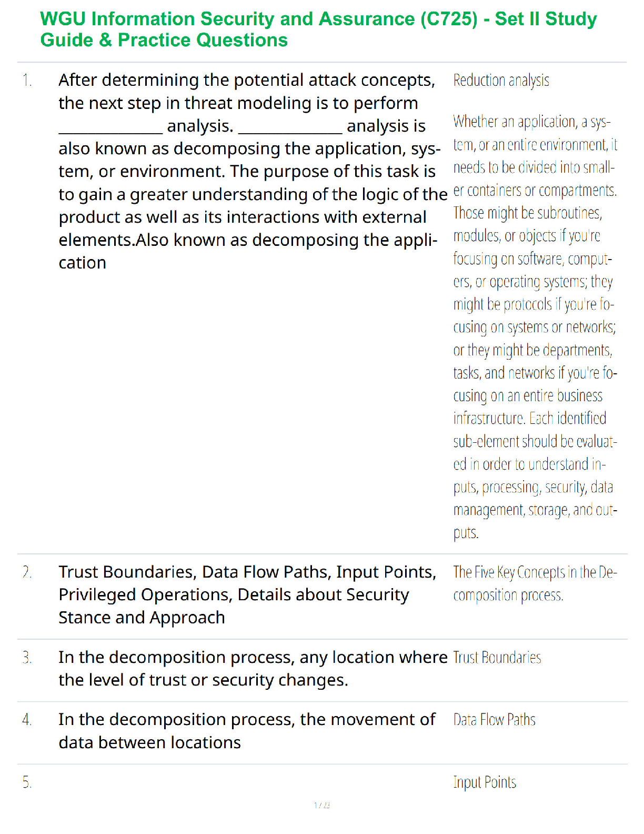This screenshot has width=644, height=834.
Task: Select 'The Five Key Concepts' answer
Action: 535,583
